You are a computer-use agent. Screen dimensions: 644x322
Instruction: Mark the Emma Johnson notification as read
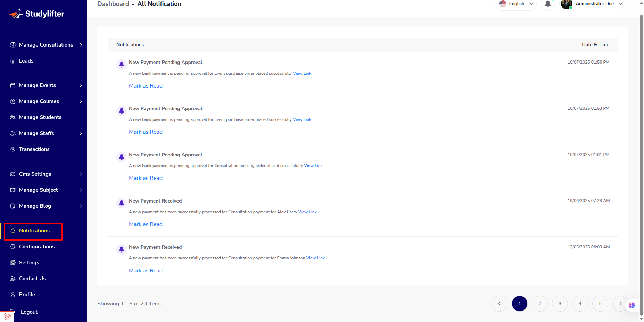(x=146, y=271)
